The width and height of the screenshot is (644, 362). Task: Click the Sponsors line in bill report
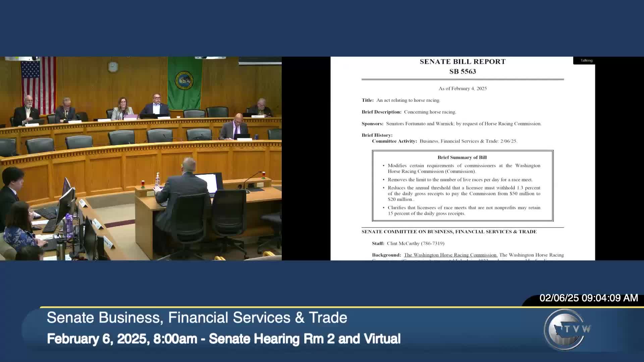[451, 124]
